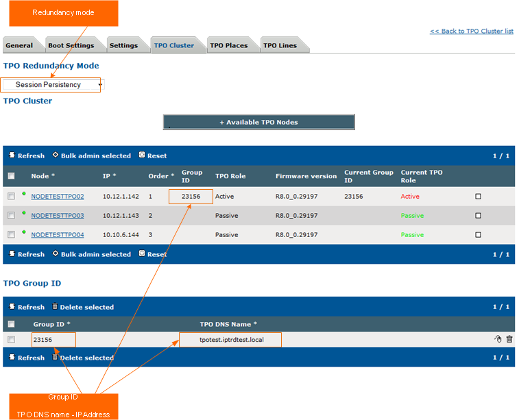Screen dimensions: 519x420
Task: Click green status dot of NODETESTTPO03
Action: (x=24, y=212)
